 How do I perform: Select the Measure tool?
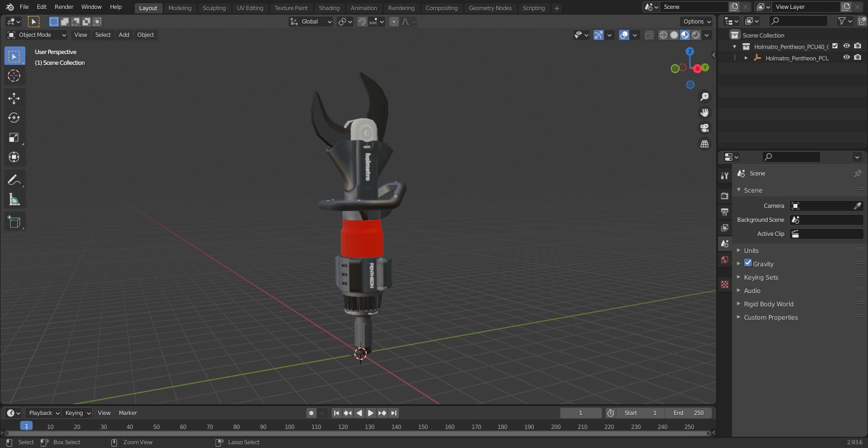(14, 200)
